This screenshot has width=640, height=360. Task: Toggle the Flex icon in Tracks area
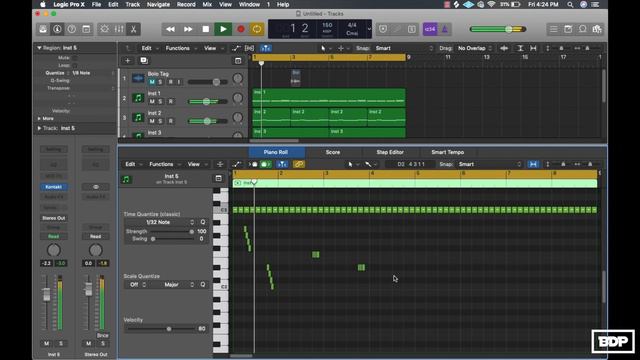click(249, 48)
